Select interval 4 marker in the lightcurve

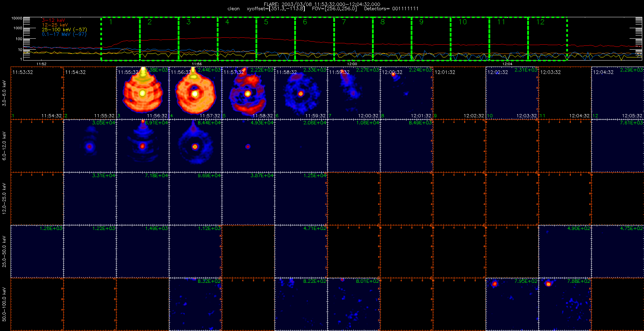pyautogui.click(x=227, y=22)
